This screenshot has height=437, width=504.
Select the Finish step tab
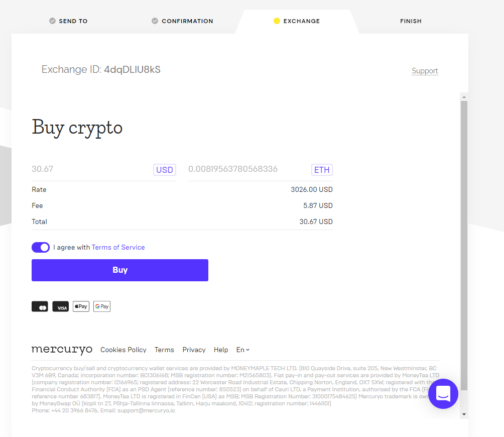coord(411,21)
